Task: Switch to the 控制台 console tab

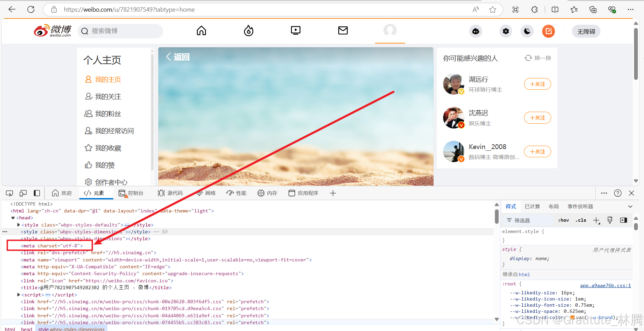Action: pos(131,193)
